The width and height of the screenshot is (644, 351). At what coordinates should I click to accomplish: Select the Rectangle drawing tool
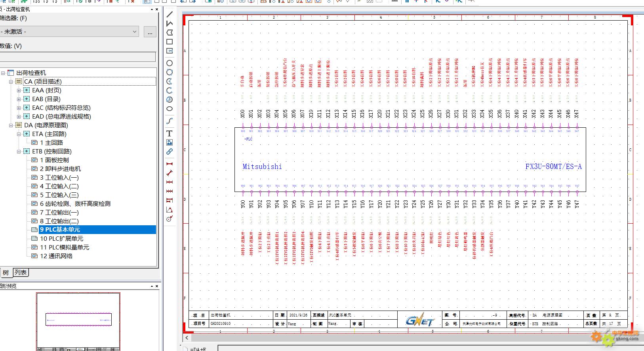pyautogui.click(x=170, y=42)
